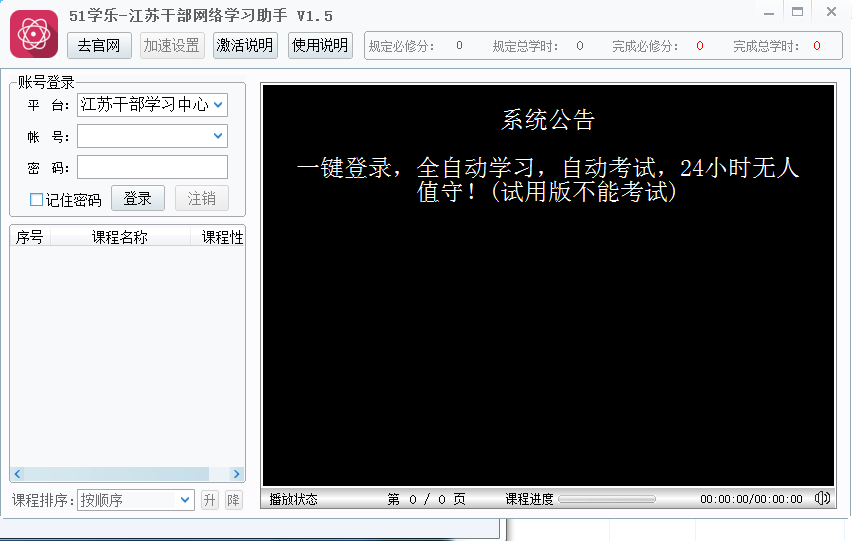Click the 课程性 column header
This screenshot has height=541, width=852.
[218, 237]
